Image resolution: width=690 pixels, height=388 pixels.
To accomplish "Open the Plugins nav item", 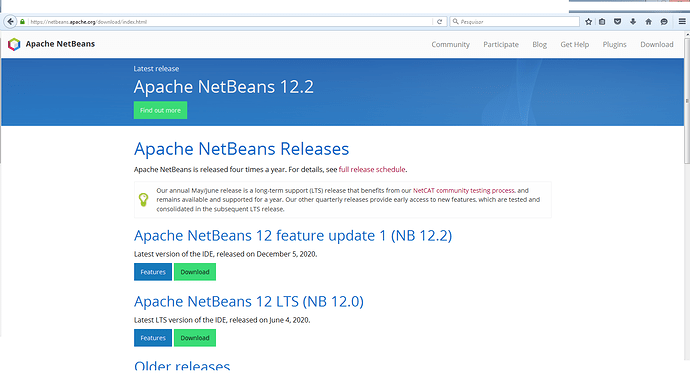I will 614,44.
